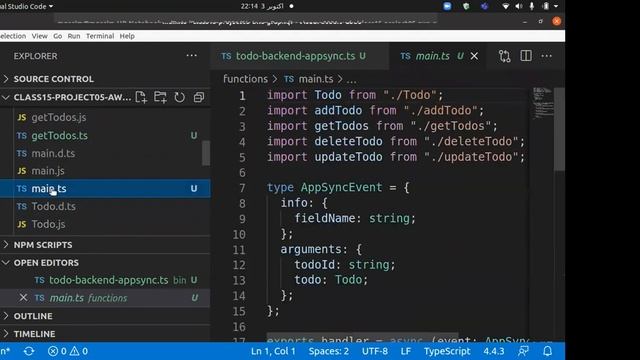Click the functions breadcrumb segment

coord(245,79)
